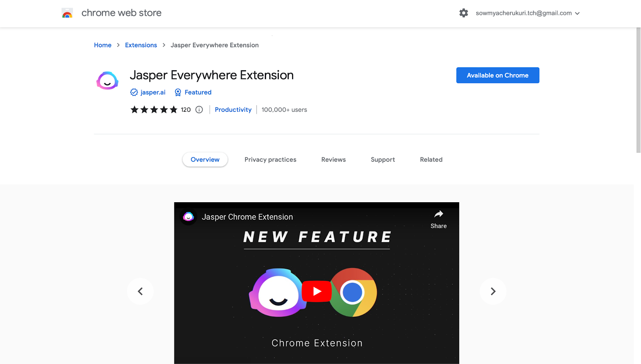Click sowmyacherukuri.tch@gmail.com account text
641x364 pixels.
(x=524, y=13)
